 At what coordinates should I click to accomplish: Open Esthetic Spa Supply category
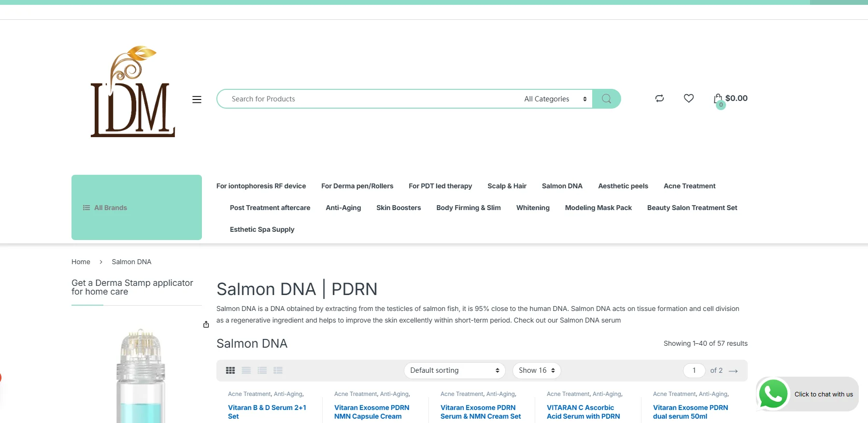(x=262, y=229)
